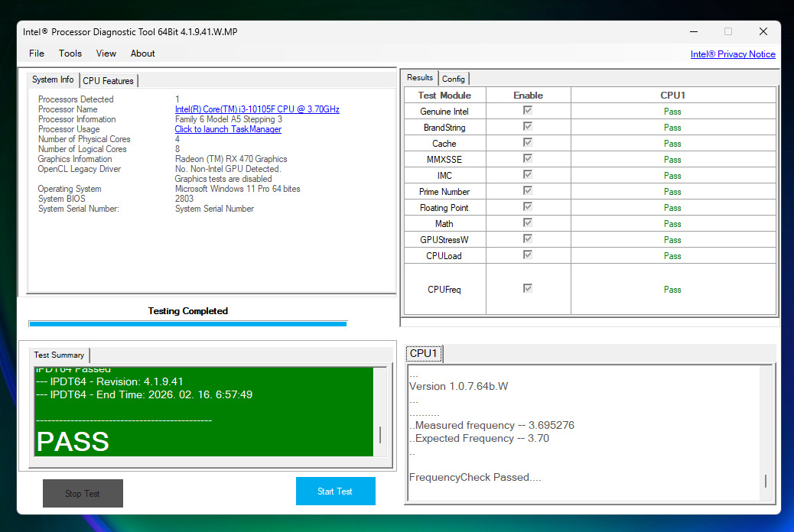Open the About menu
The width and height of the screenshot is (794, 532).
(x=142, y=54)
